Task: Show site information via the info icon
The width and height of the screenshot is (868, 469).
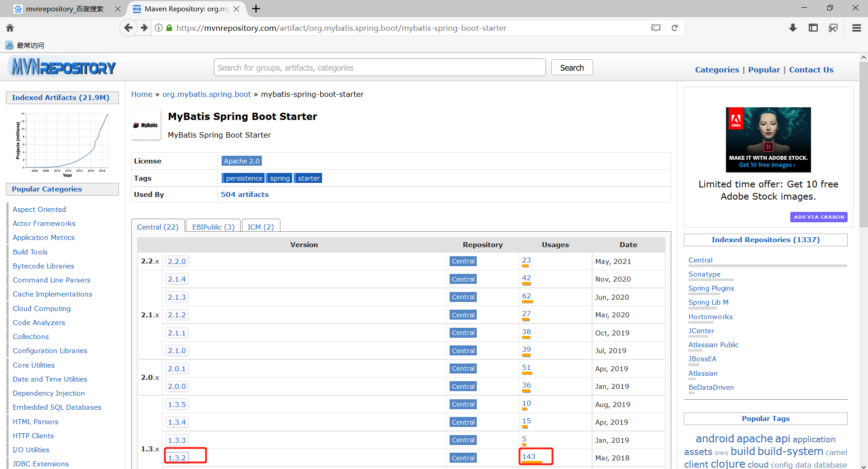Action: point(159,28)
